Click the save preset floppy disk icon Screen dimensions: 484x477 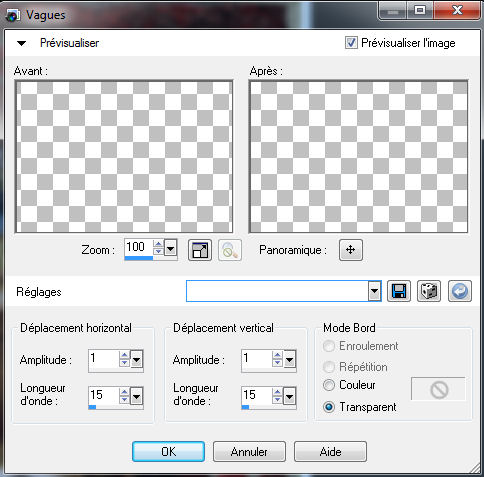coord(399,291)
